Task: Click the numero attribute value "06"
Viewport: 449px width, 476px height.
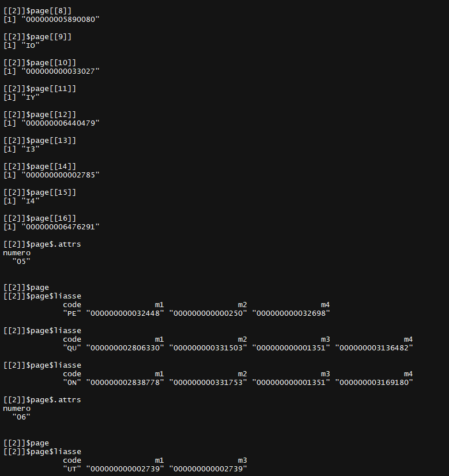Action: click(x=21, y=417)
